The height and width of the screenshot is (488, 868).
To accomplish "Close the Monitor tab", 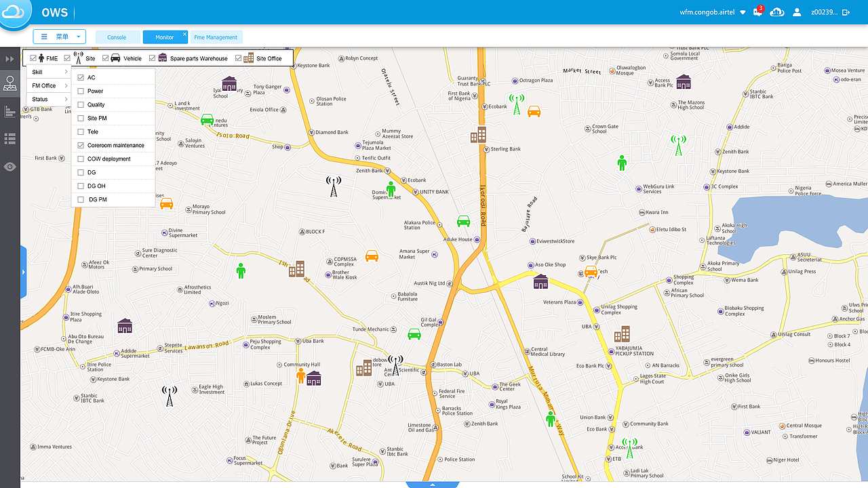I will [x=184, y=34].
